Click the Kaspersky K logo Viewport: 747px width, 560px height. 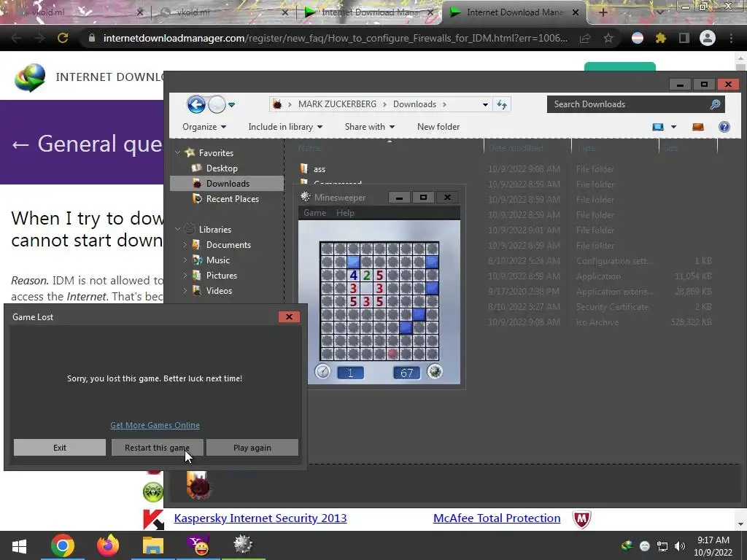point(153,519)
